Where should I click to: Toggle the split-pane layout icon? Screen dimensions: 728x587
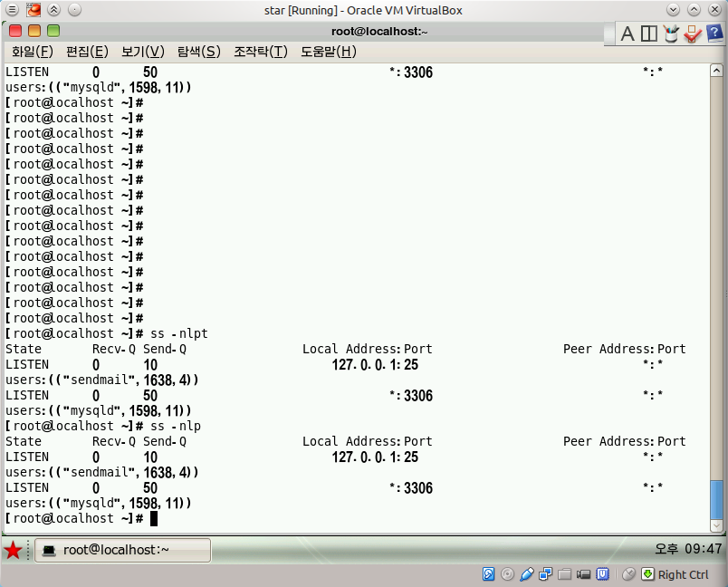tap(648, 34)
